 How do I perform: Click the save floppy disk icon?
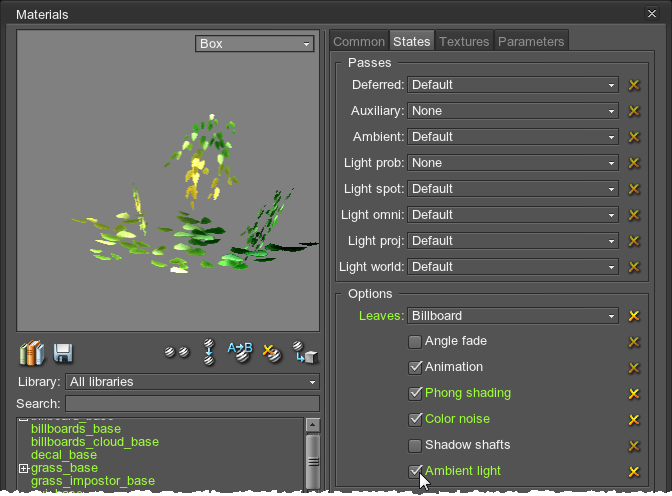point(63,353)
